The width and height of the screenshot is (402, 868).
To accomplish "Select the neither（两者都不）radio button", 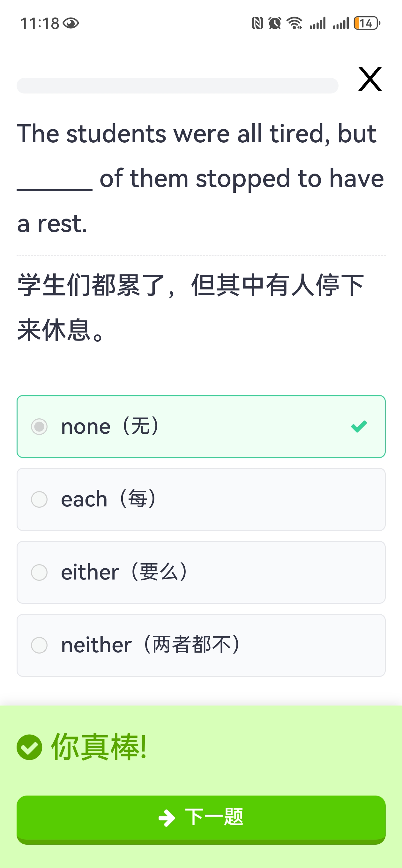I will (x=39, y=645).
